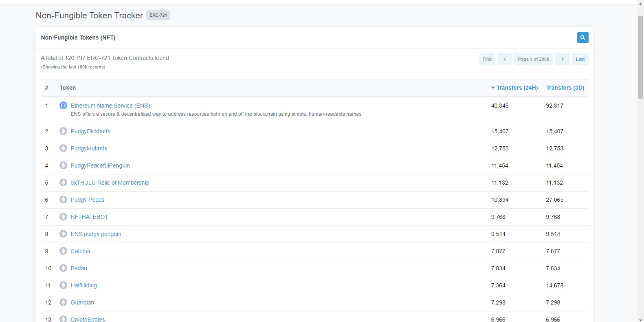Image resolution: width=644 pixels, height=322 pixels.
Task: Click the ERC-721 badge
Action: point(158,15)
